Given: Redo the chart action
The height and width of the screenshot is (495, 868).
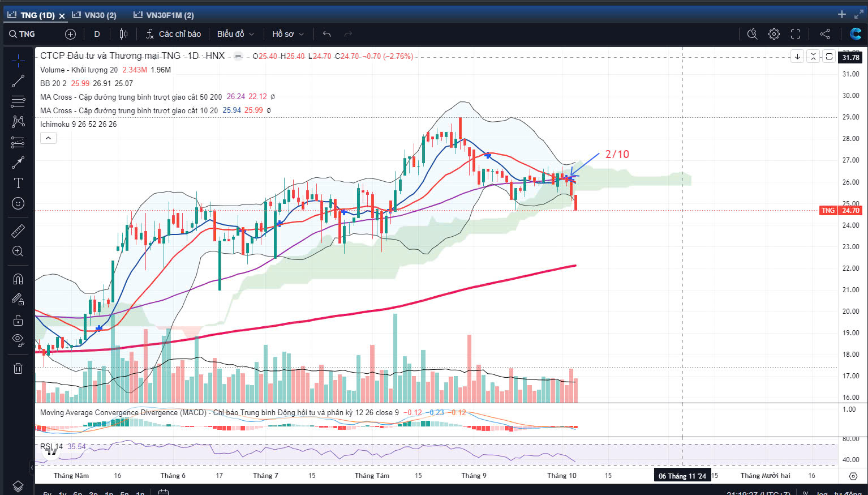Looking at the screenshot, I should coord(348,34).
